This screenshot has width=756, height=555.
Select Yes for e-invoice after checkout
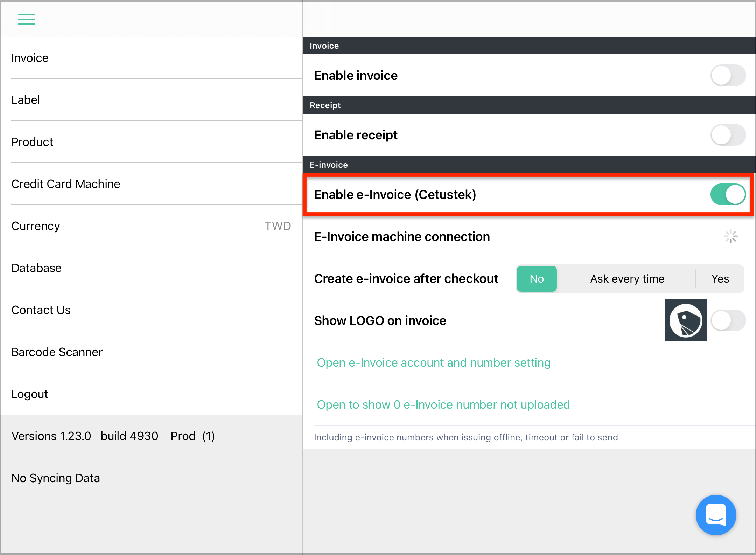720,278
